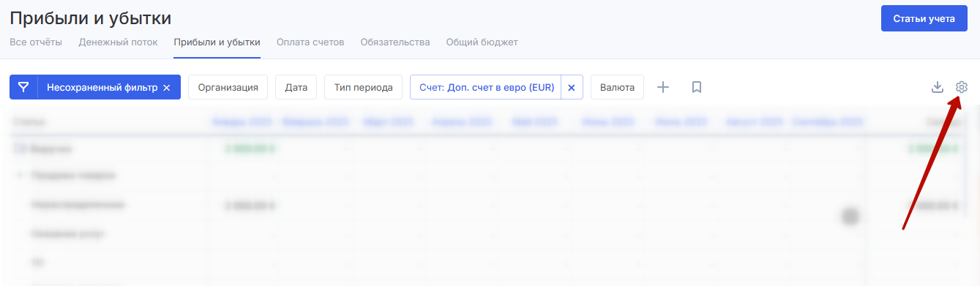Image resolution: width=980 pixels, height=286 pixels.
Task: Open the Валюта filter dropdown
Action: [617, 87]
